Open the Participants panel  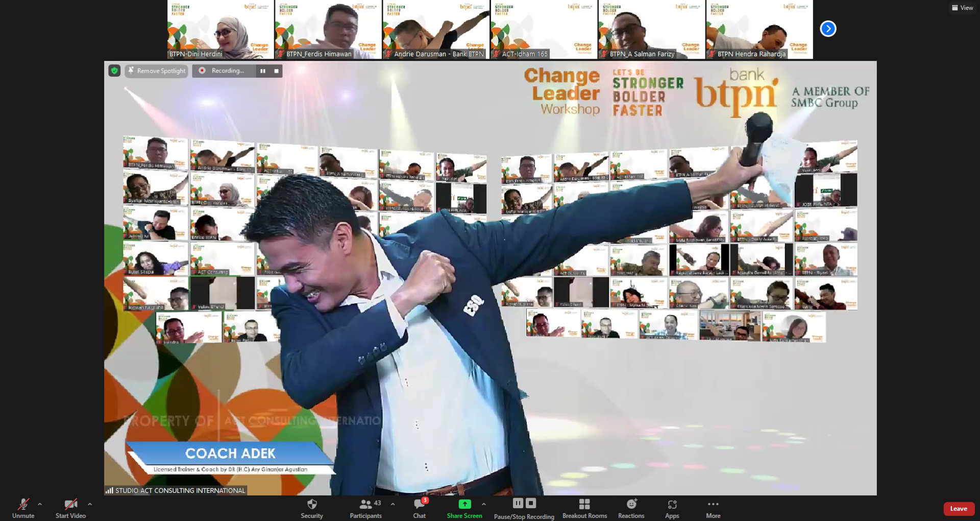(365, 508)
